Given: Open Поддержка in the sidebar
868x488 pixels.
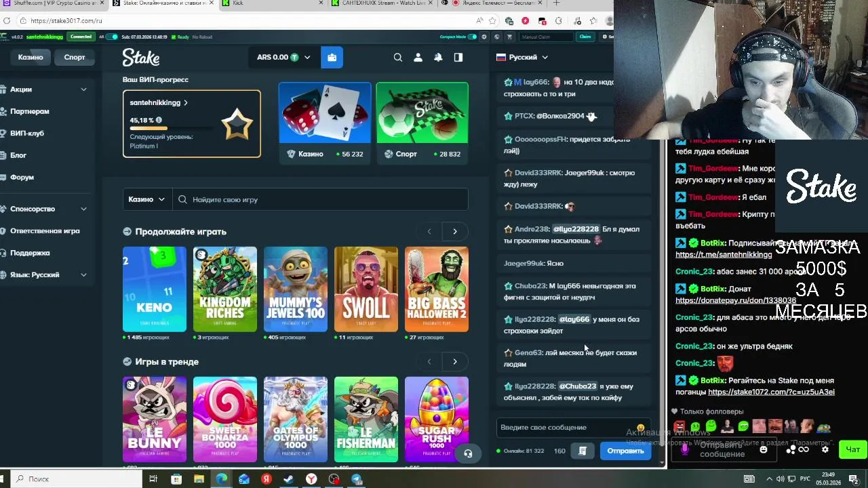Looking at the screenshot, I should point(30,253).
